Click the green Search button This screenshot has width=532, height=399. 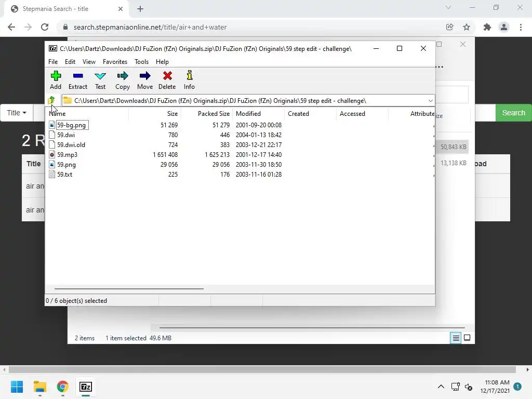(513, 113)
